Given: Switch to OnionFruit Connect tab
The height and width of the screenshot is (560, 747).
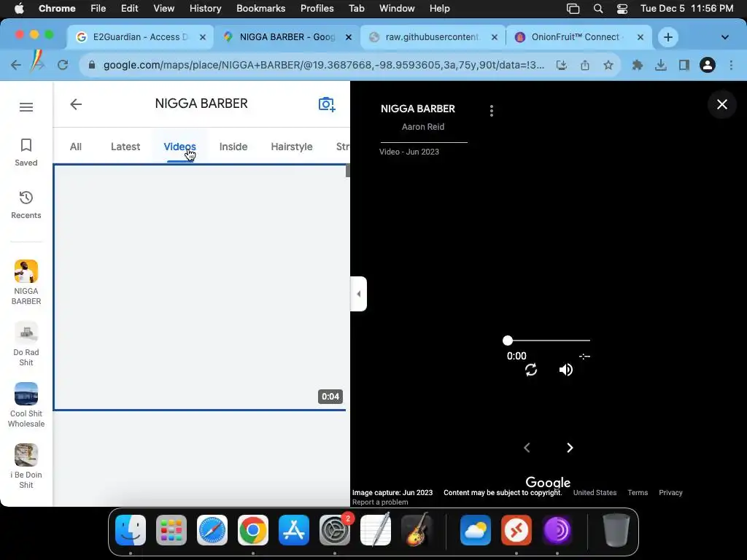Looking at the screenshot, I should (580, 37).
